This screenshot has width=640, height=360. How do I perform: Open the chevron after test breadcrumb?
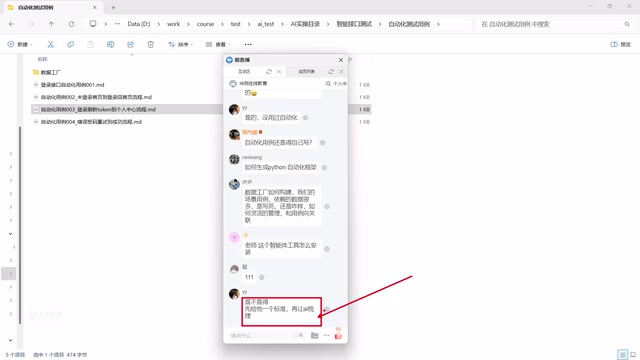tap(249, 24)
